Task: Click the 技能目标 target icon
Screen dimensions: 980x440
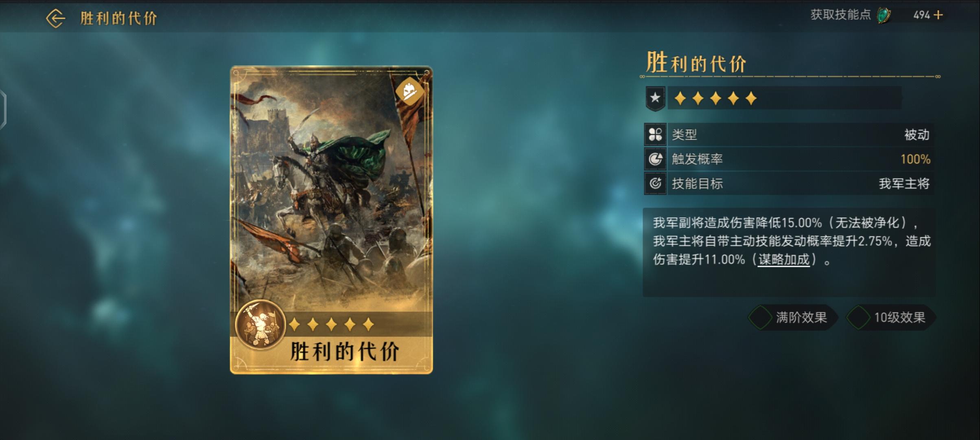Action: pos(655,183)
